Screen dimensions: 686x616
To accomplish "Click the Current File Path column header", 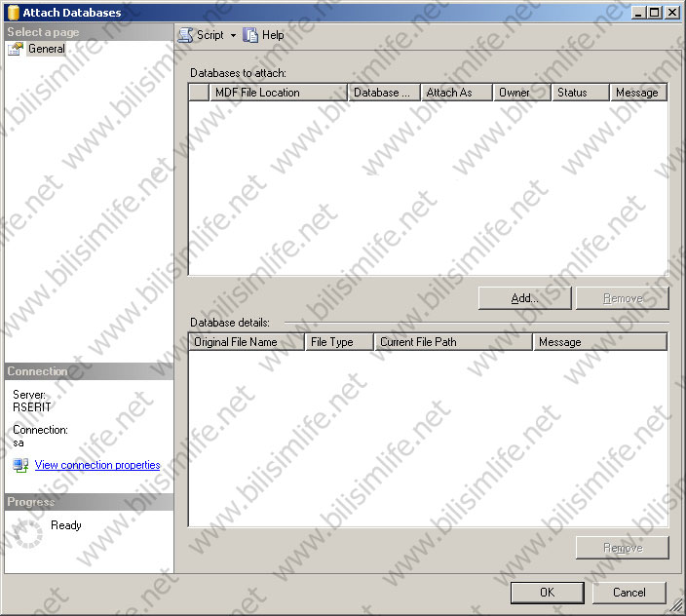I will (453, 342).
